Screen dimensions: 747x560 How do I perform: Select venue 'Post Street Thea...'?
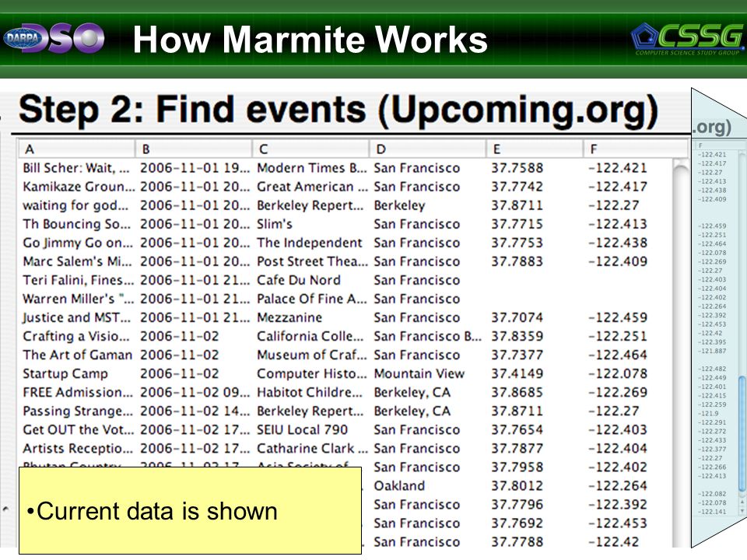pos(313,261)
